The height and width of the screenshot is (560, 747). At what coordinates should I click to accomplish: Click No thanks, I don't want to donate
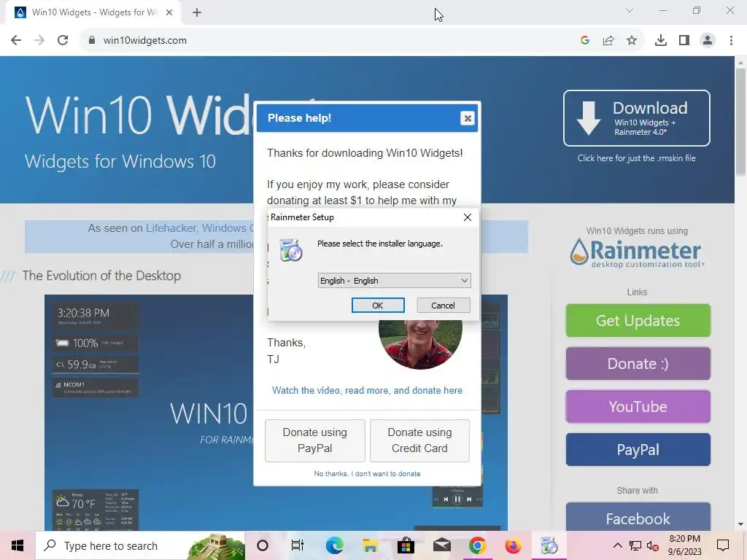[368, 474]
